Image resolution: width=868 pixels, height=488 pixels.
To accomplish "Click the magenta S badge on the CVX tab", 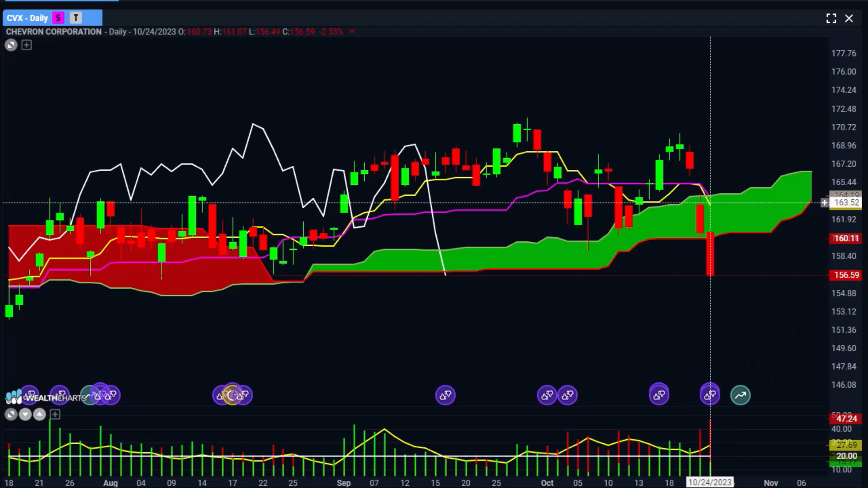I will pos(58,18).
